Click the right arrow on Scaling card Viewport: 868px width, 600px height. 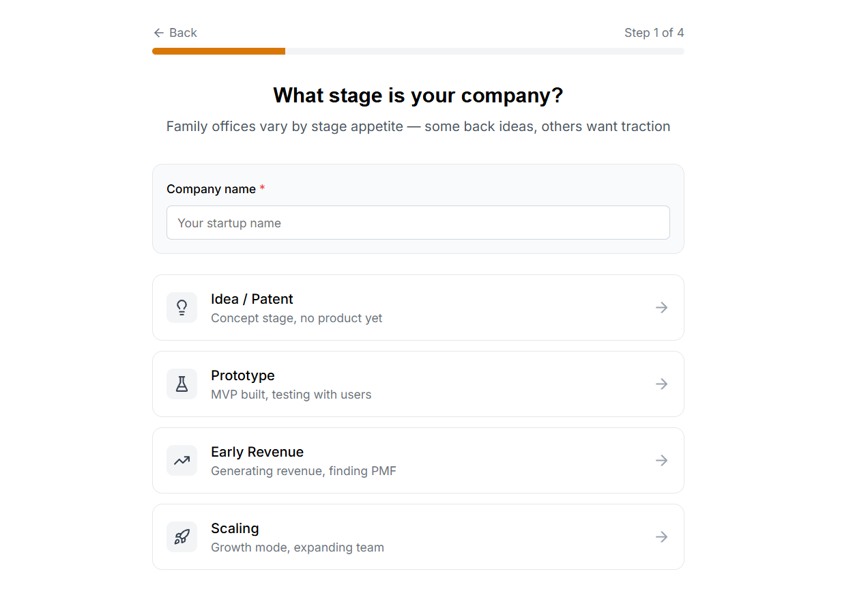(661, 537)
